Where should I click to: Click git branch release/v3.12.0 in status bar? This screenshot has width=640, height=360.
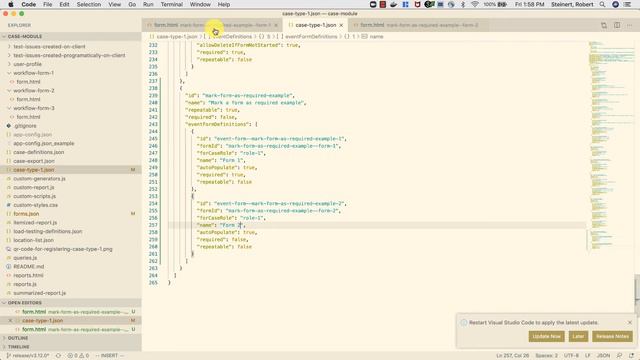(x=28, y=356)
